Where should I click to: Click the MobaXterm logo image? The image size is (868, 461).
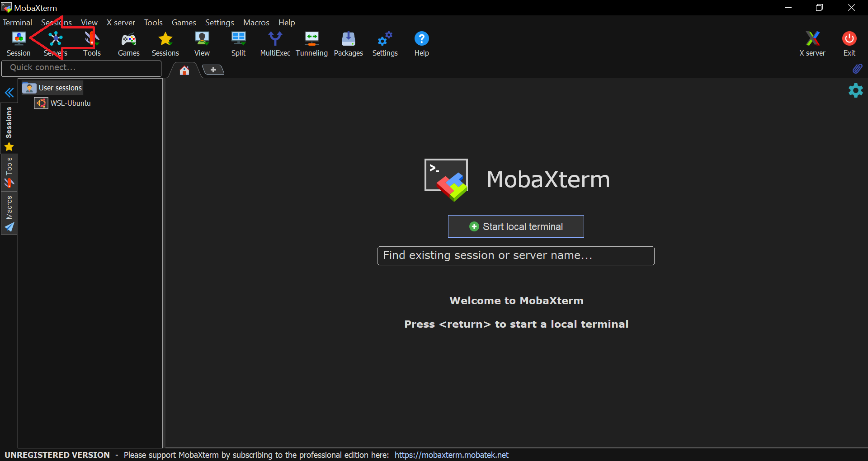coord(446,180)
